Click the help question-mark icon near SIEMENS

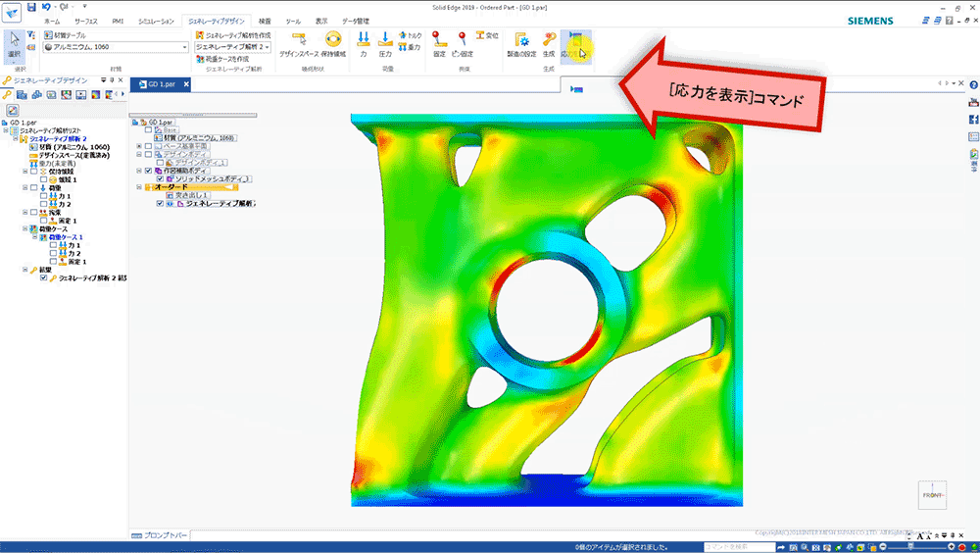949,21
